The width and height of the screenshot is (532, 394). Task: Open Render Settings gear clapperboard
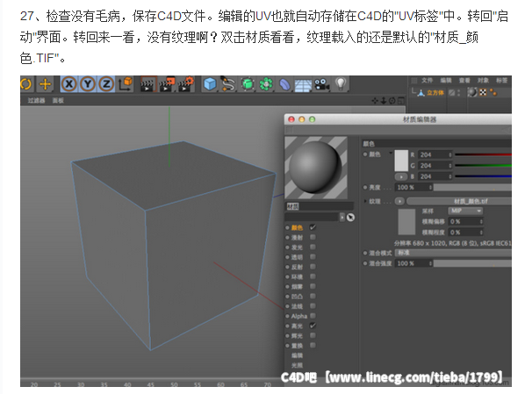[186, 84]
